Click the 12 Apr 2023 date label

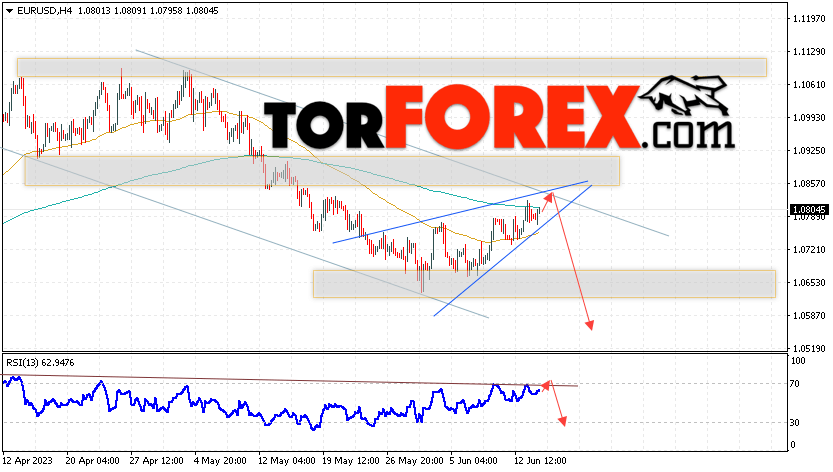[x=28, y=461]
